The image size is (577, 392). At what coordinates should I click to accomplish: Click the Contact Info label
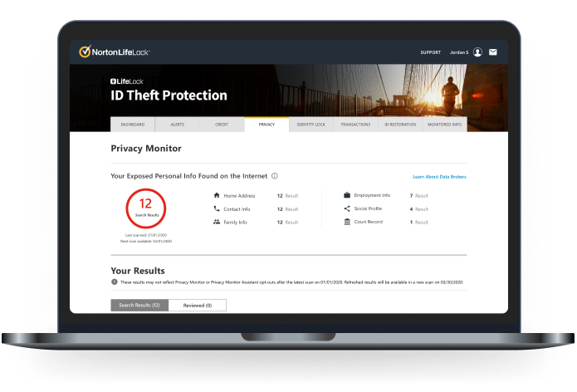(237, 209)
